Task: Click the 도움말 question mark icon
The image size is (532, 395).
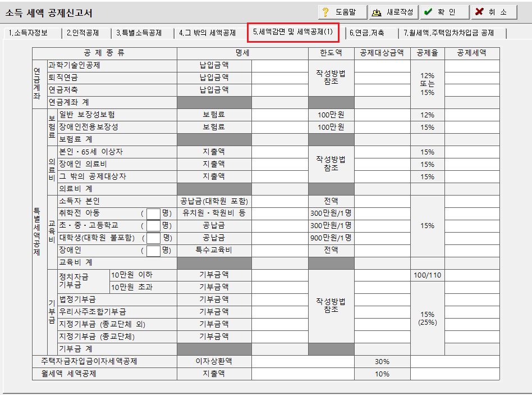Action: coord(325,12)
